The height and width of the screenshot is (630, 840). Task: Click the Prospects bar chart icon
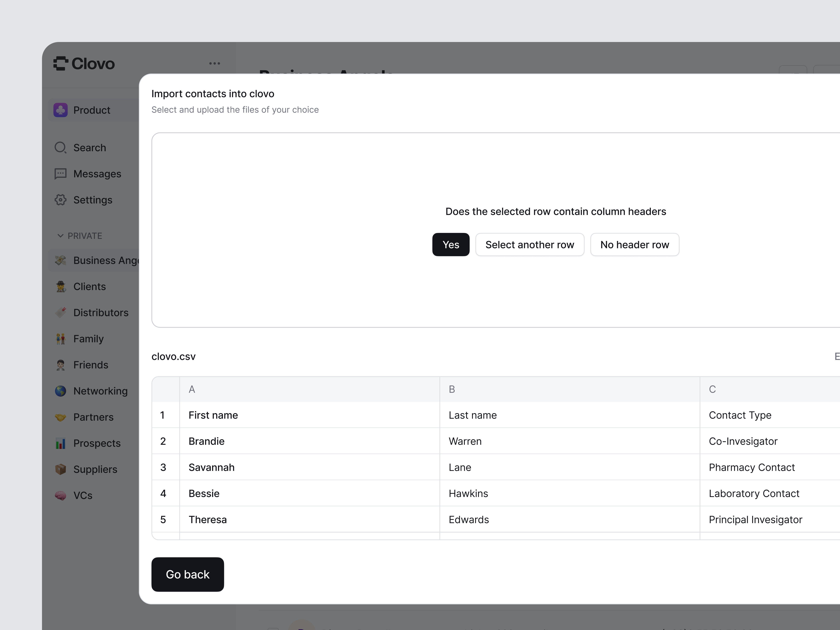[60, 443]
